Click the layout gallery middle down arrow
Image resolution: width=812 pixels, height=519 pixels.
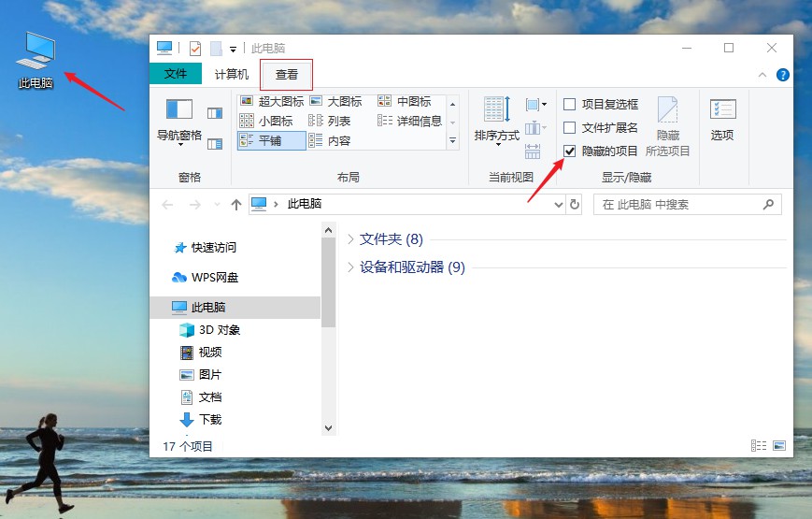(452, 123)
